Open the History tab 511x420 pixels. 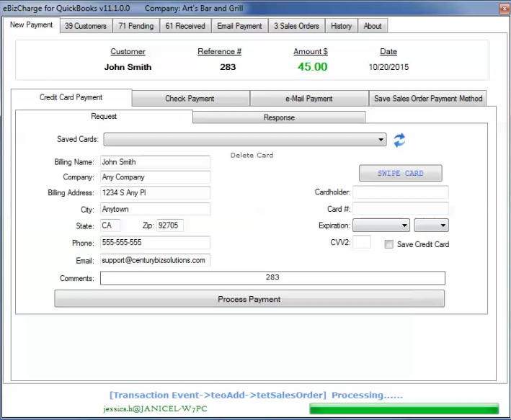click(x=341, y=26)
